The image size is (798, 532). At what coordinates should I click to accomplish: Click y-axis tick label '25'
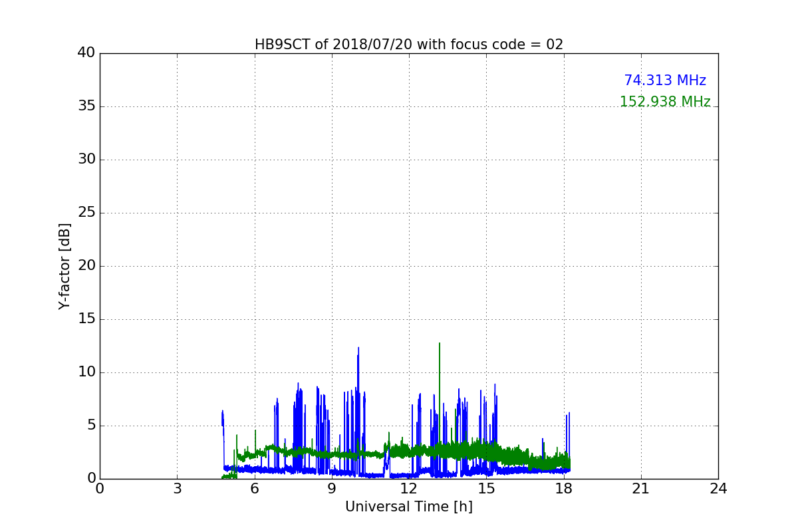pos(86,213)
